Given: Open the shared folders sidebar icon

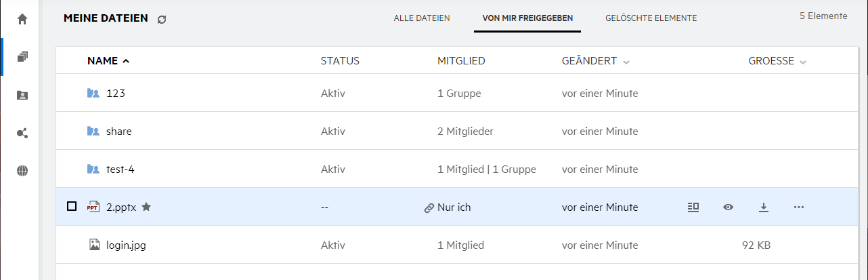Looking at the screenshot, I should point(22,95).
